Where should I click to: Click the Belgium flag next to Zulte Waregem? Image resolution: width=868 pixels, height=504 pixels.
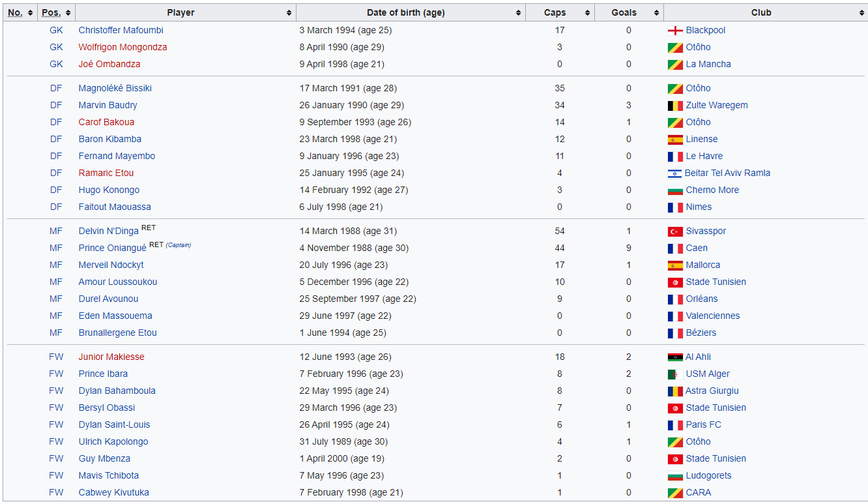[x=675, y=106]
